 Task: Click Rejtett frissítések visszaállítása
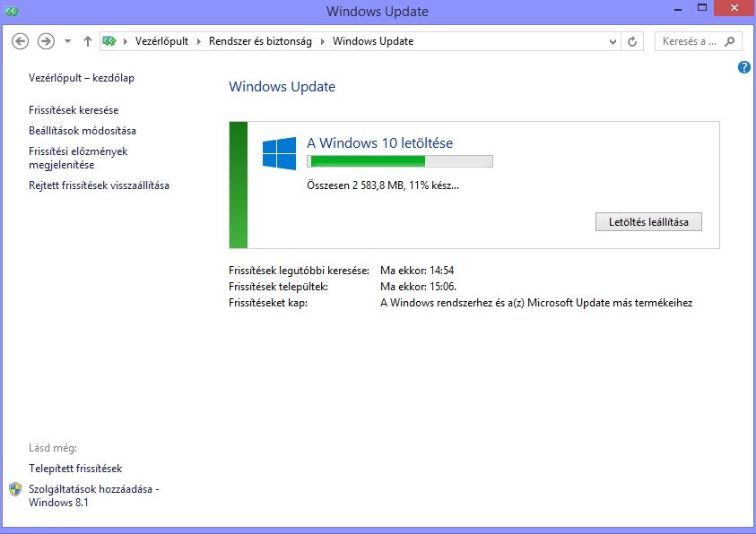99,185
